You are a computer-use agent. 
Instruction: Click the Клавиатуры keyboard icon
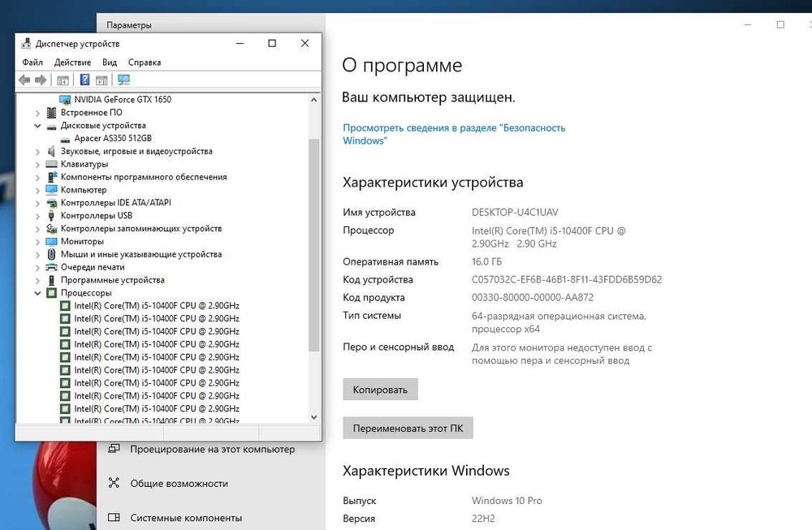tap(51, 164)
